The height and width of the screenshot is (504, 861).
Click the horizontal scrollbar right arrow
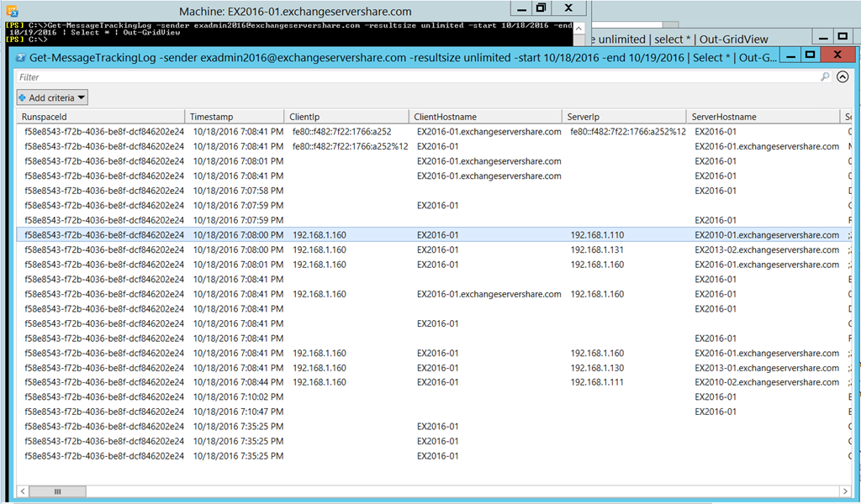point(845,491)
